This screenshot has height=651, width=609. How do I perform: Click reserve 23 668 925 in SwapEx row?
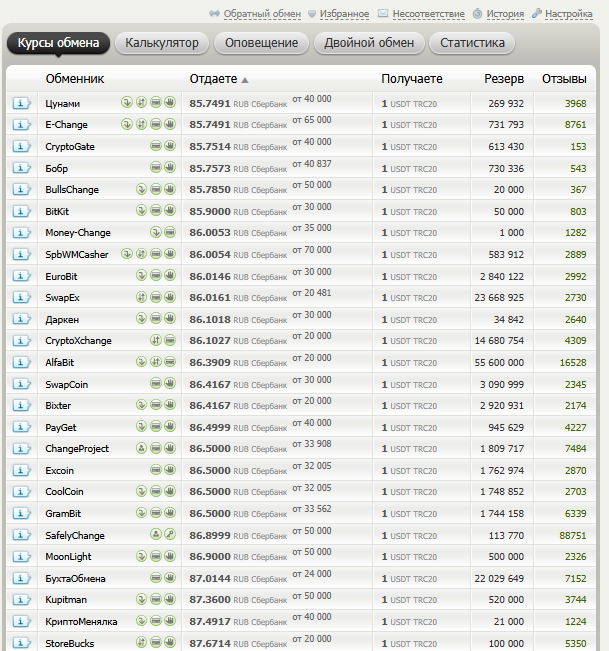pyautogui.click(x=499, y=298)
